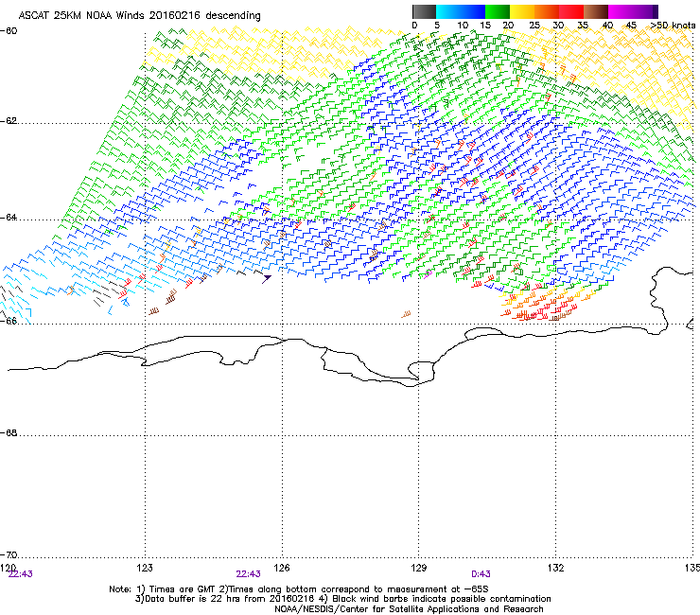Click the '-60' latitude label
Screen dimensions: 700x615
pyautogui.click(x=9, y=31)
